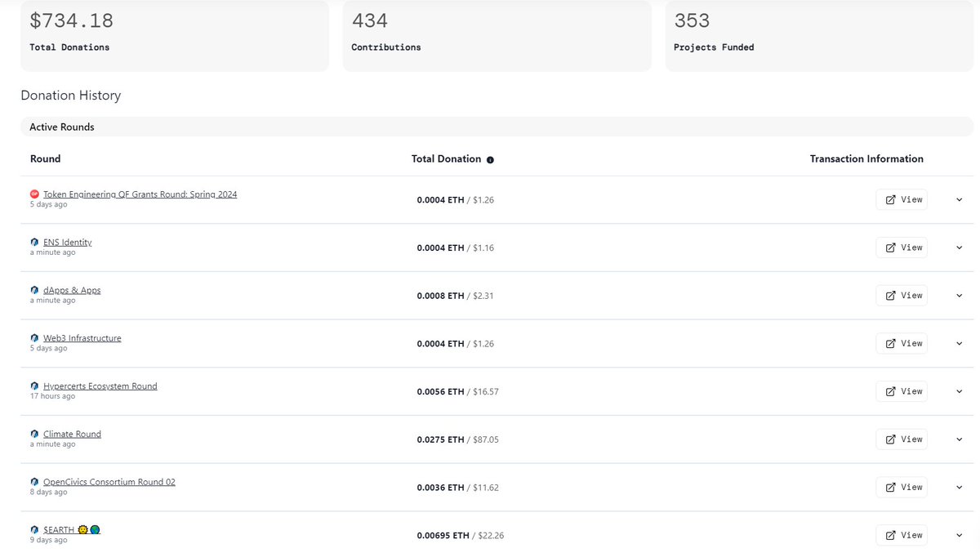Click the 0.0004 ETH / $1.16 amount
Image resolution: width=980 pixels, height=553 pixels.
(x=455, y=248)
